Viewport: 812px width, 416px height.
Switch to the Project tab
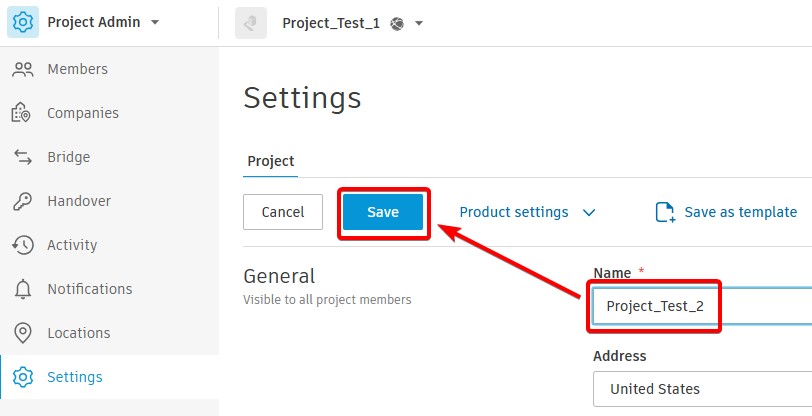(270, 161)
